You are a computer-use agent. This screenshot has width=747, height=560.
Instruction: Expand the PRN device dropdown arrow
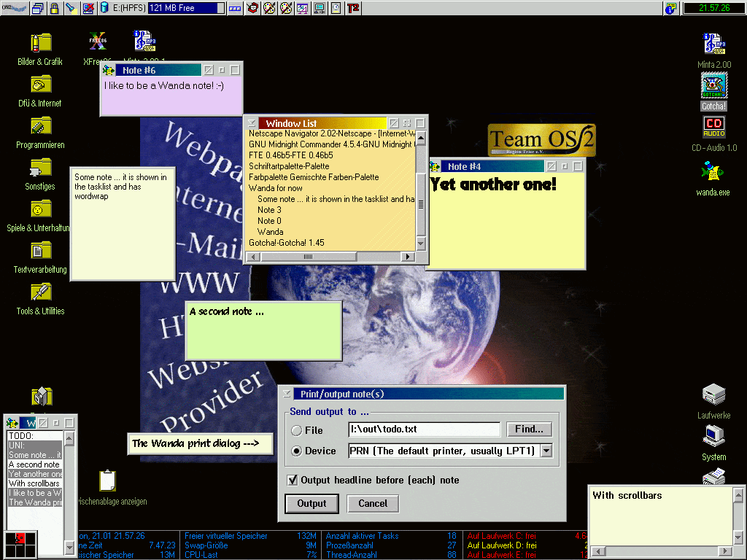[546, 451]
